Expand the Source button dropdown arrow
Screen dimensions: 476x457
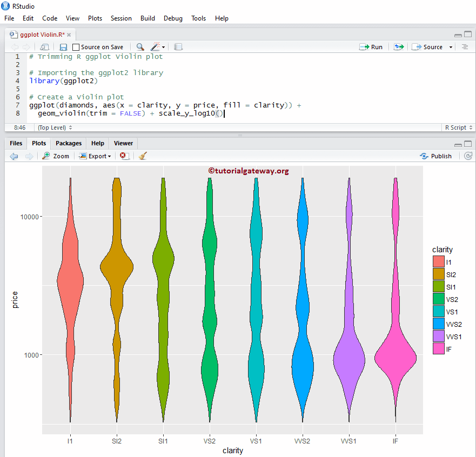point(450,47)
